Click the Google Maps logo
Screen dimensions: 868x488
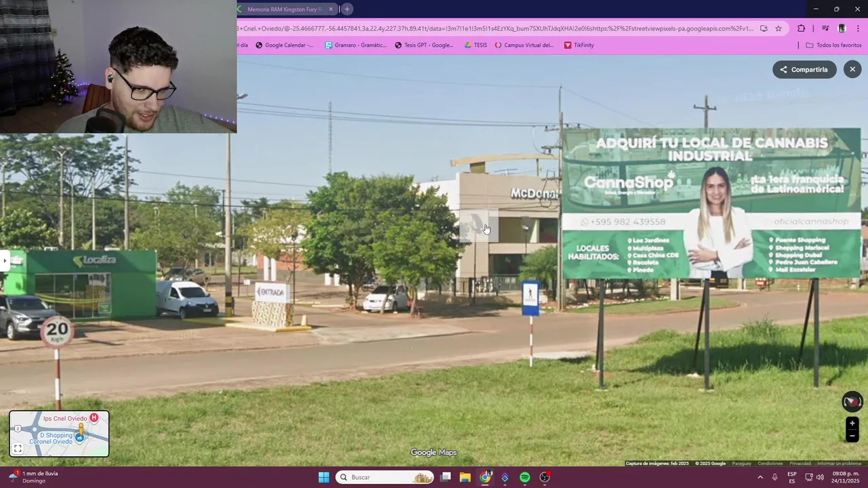tap(434, 453)
